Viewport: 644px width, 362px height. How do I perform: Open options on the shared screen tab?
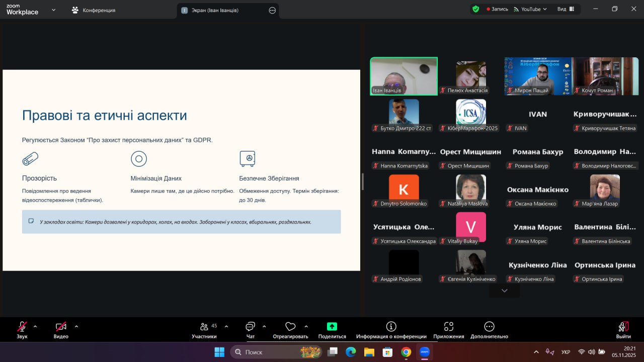272,10
